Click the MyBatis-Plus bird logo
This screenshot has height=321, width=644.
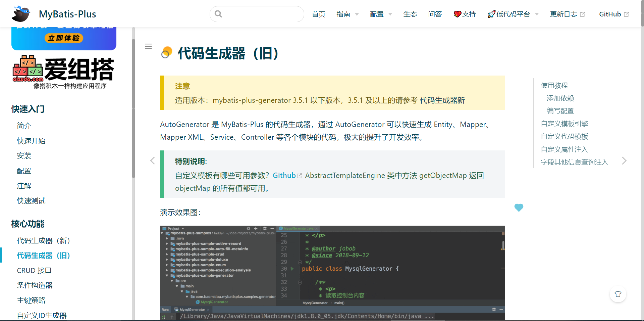pyautogui.click(x=21, y=14)
